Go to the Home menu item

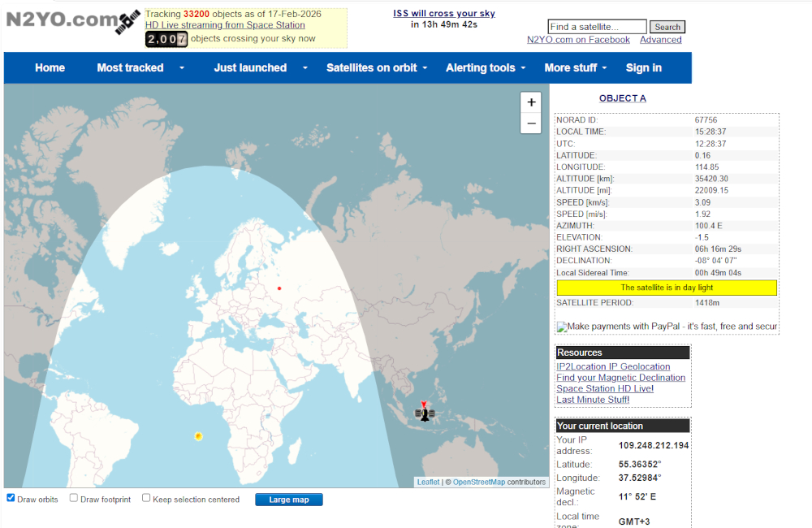[x=50, y=68]
